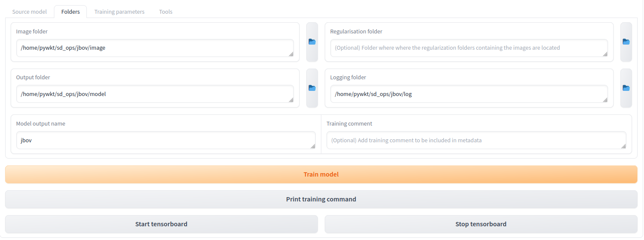Click the Training comment text box

475,140
